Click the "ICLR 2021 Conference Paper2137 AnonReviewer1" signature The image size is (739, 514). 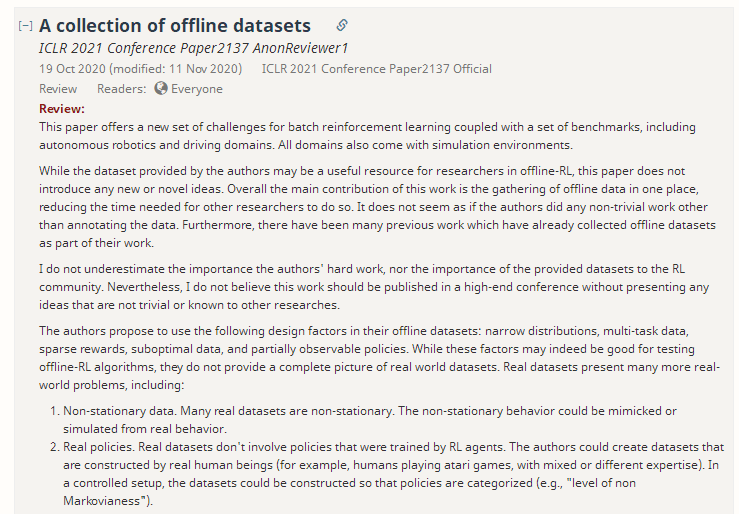[193, 48]
